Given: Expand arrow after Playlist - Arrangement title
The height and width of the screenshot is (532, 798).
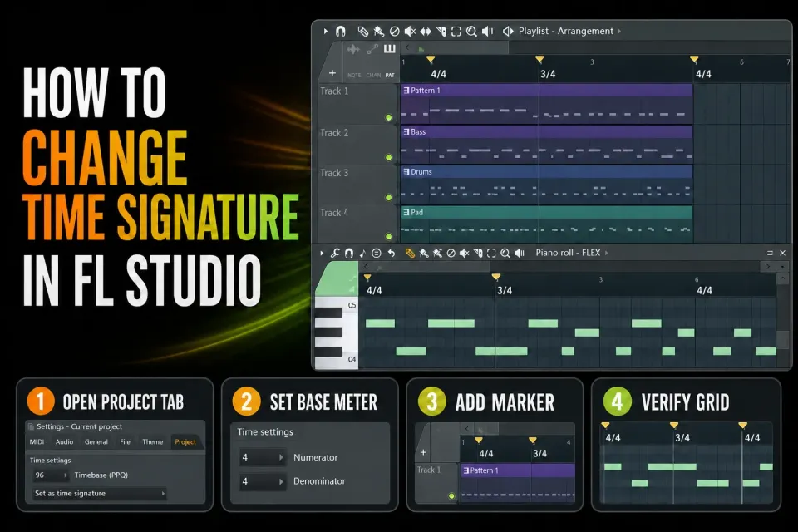Looking at the screenshot, I should [619, 31].
